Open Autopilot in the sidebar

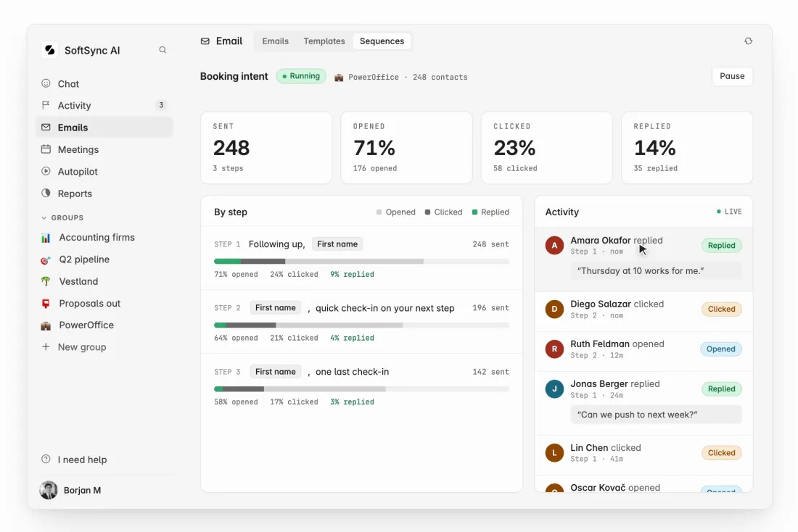pyautogui.click(x=104, y=171)
